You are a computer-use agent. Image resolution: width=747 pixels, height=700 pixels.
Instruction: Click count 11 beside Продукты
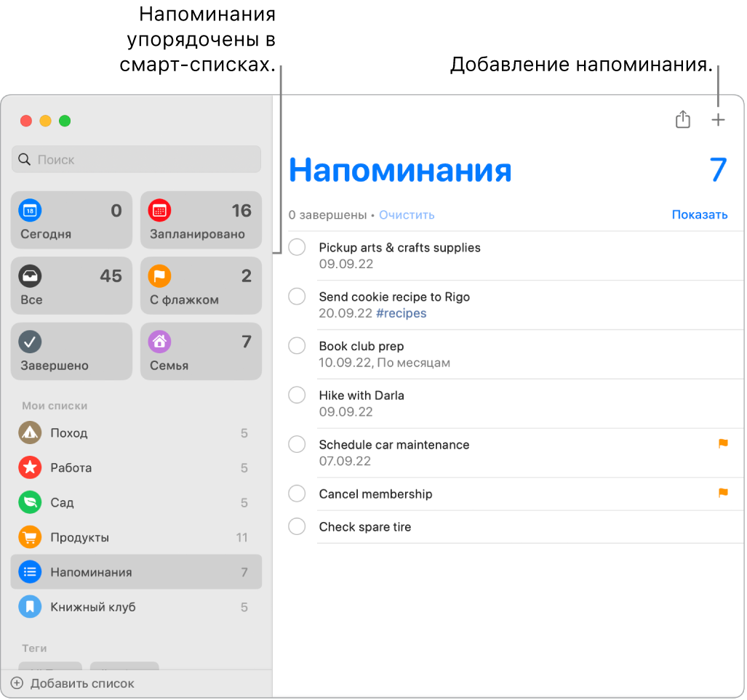point(241,537)
